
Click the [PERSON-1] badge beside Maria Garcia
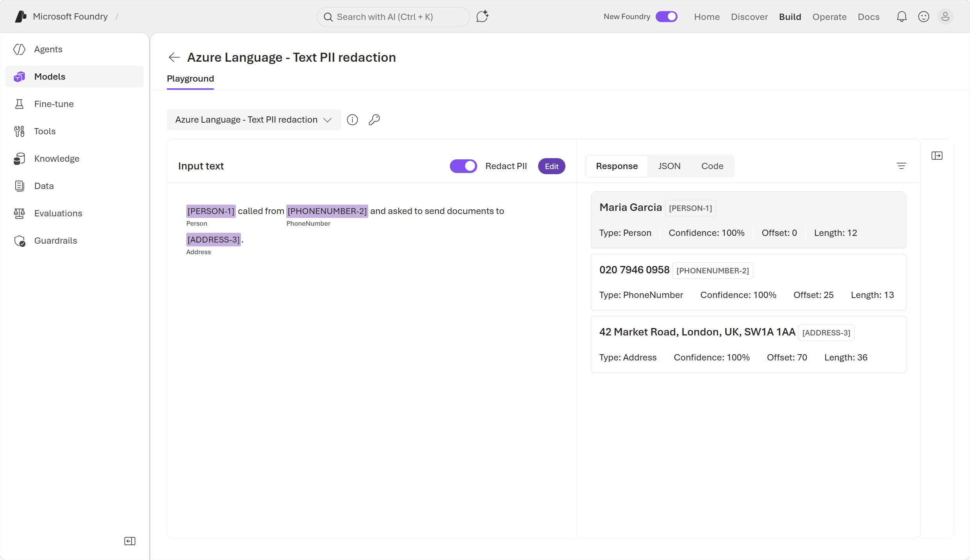[690, 208]
